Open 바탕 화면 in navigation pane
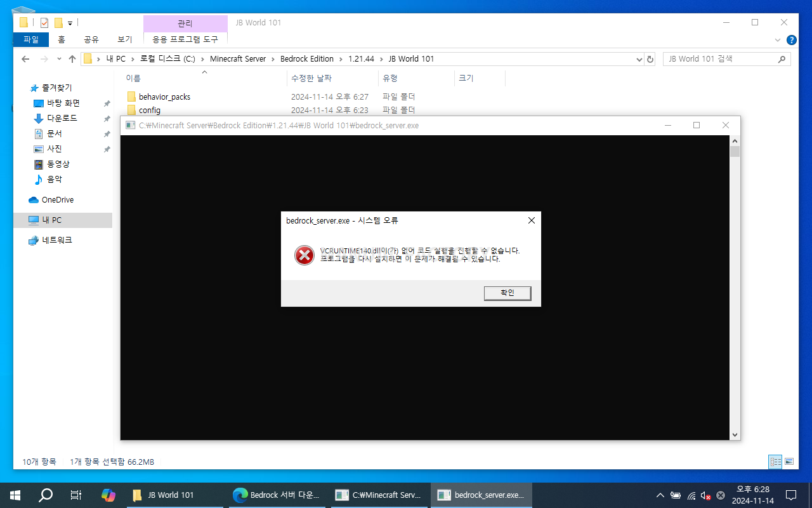This screenshot has height=508, width=812. [63, 103]
